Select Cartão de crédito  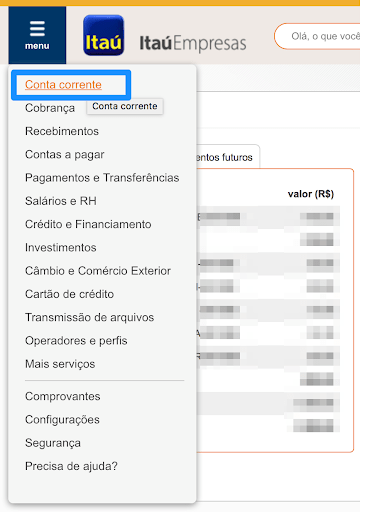(69, 294)
